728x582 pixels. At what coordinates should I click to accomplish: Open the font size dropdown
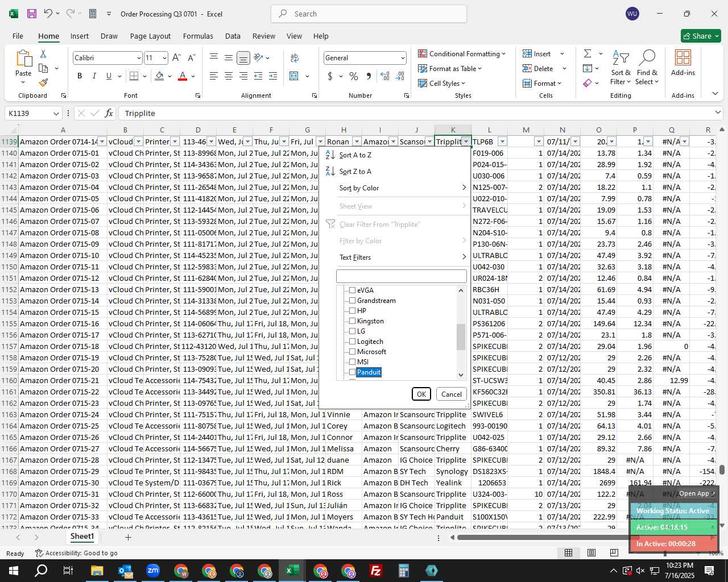[164, 58]
